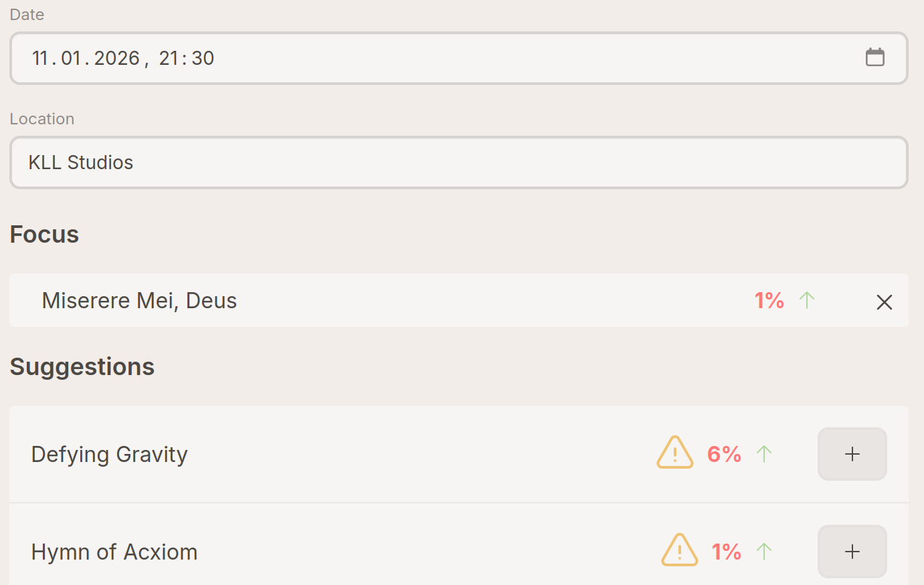Click the 1% progress for Miserere Mei
The height and width of the screenshot is (585, 924).
769,301
